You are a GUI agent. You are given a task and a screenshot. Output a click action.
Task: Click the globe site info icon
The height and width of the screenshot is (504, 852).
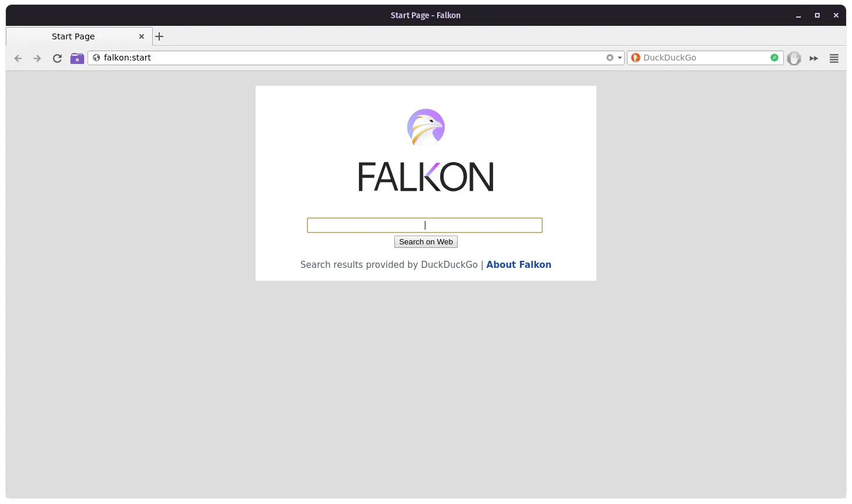[96, 58]
